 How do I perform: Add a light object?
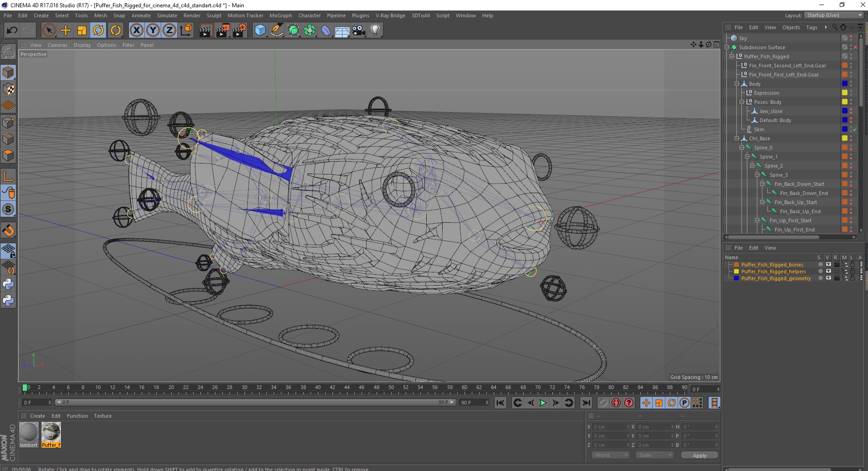point(375,31)
